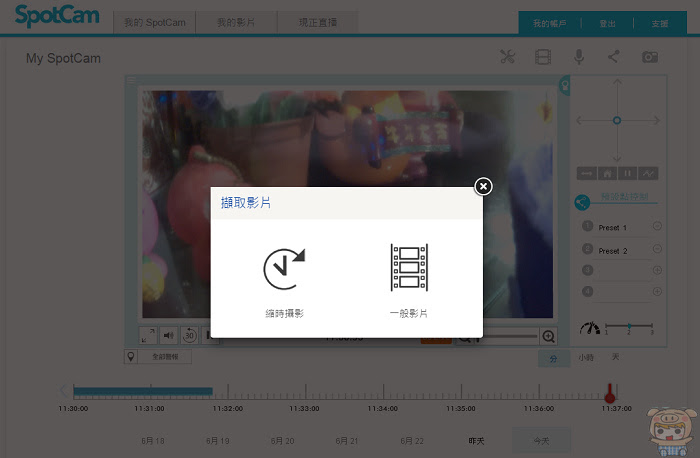
Task: Pan camera down arrow
Action: click(x=617, y=157)
